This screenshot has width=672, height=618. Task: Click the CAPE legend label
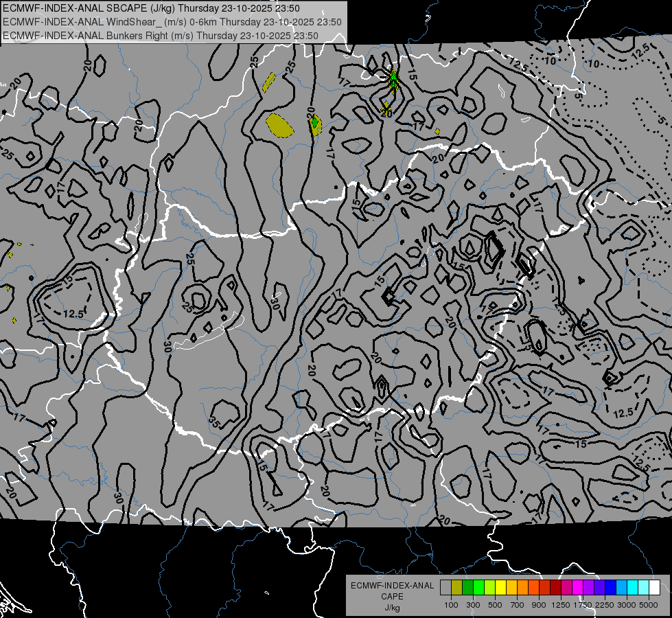[392, 597]
